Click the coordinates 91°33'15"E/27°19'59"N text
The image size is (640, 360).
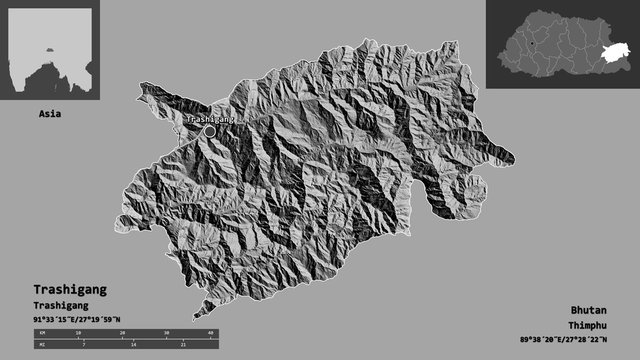point(77,320)
